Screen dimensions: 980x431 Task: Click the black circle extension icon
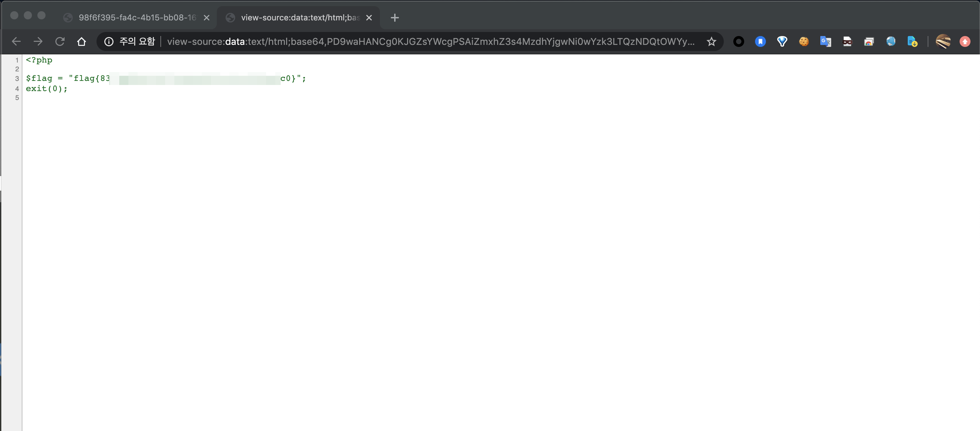pos(738,41)
